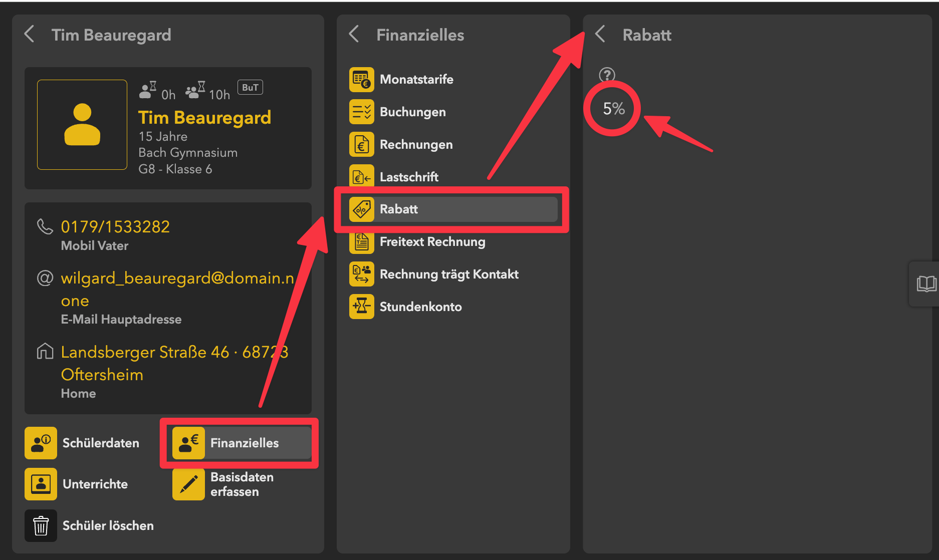The image size is (939, 560).
Task: Click the Basisdaten erfassen button
Action: (241, 484)
